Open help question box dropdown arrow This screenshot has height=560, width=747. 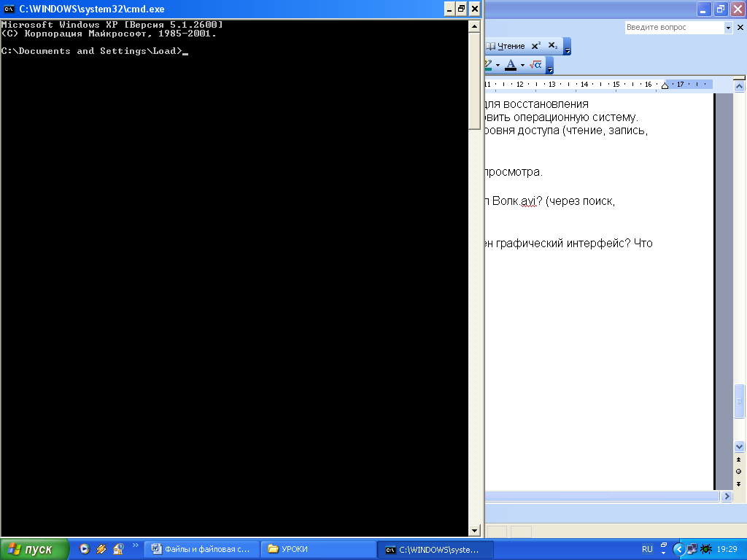pyautogui.click(x=728, y=28)
